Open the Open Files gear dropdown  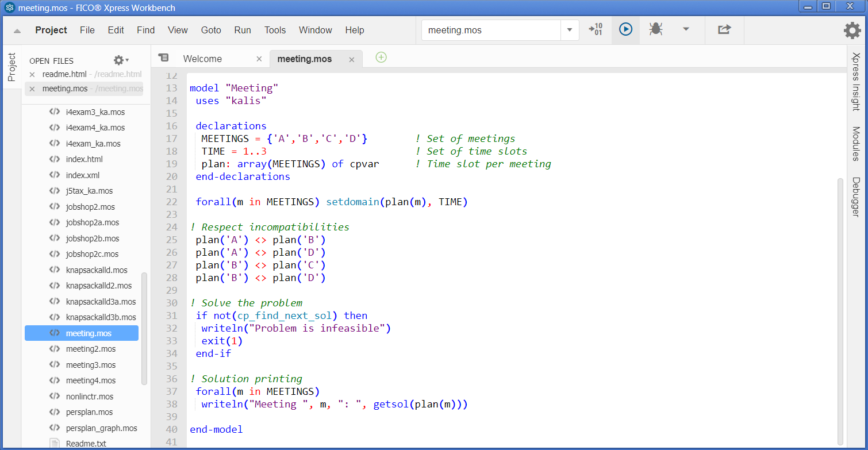(x=121, y=60)
